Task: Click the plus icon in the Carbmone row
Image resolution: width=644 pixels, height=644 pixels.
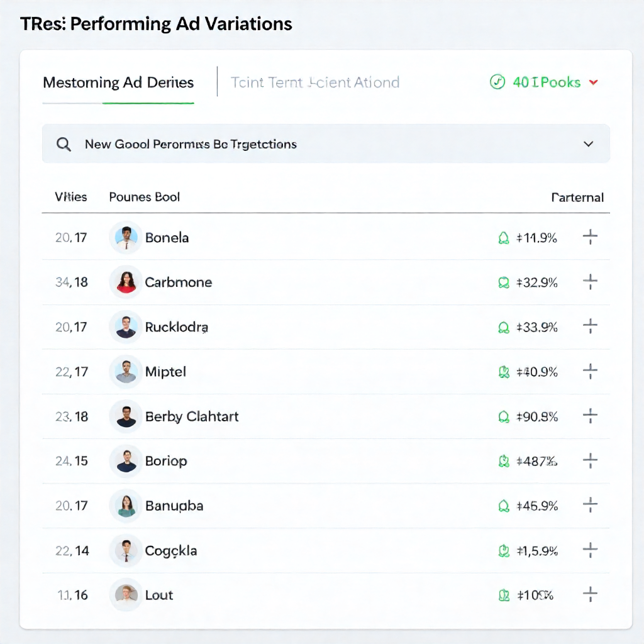Action: click(x=590, y=282)
